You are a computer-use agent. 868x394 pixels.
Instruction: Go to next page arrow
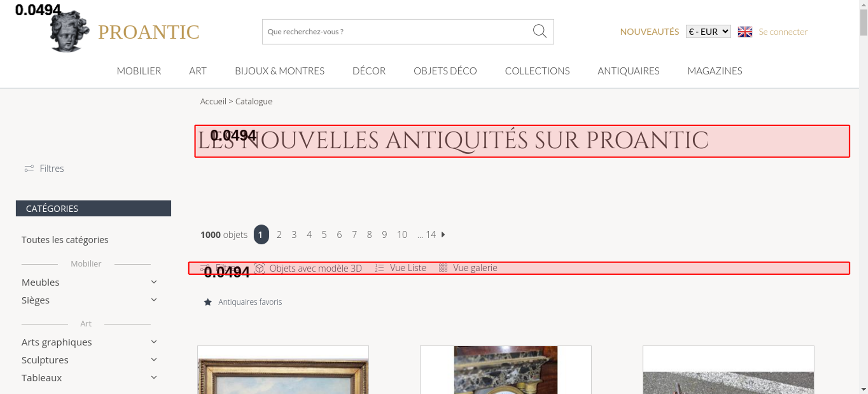(443, 235)
